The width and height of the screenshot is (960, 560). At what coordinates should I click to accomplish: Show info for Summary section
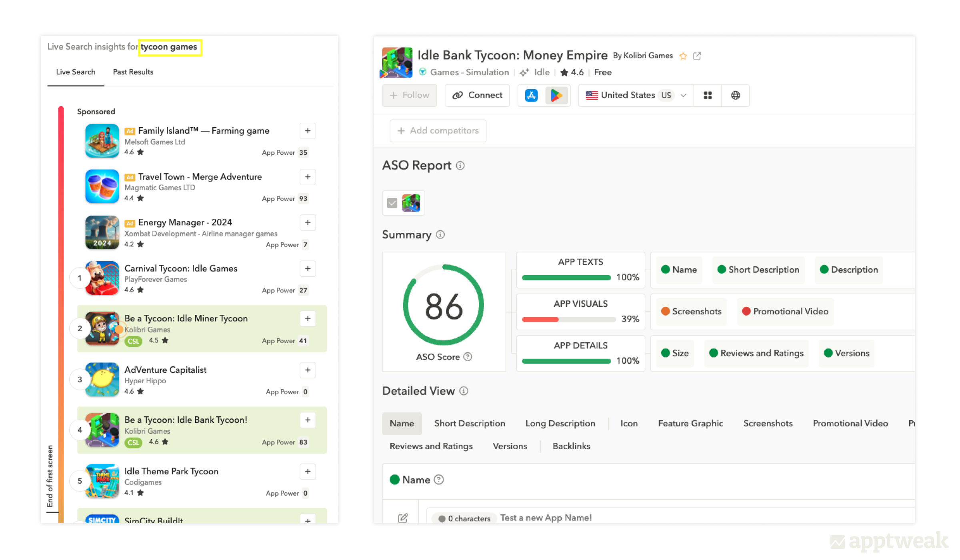tap(440, 235)
